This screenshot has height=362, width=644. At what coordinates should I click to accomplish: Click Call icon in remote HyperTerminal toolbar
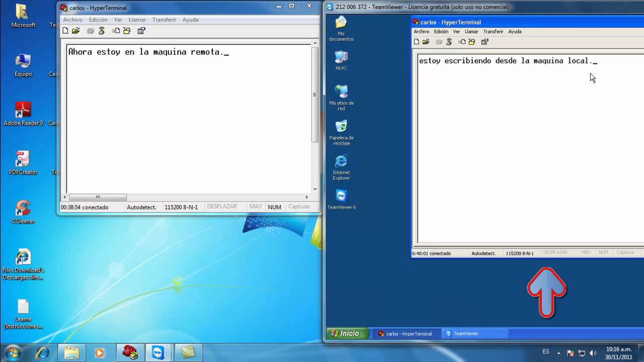pos(439,42)
